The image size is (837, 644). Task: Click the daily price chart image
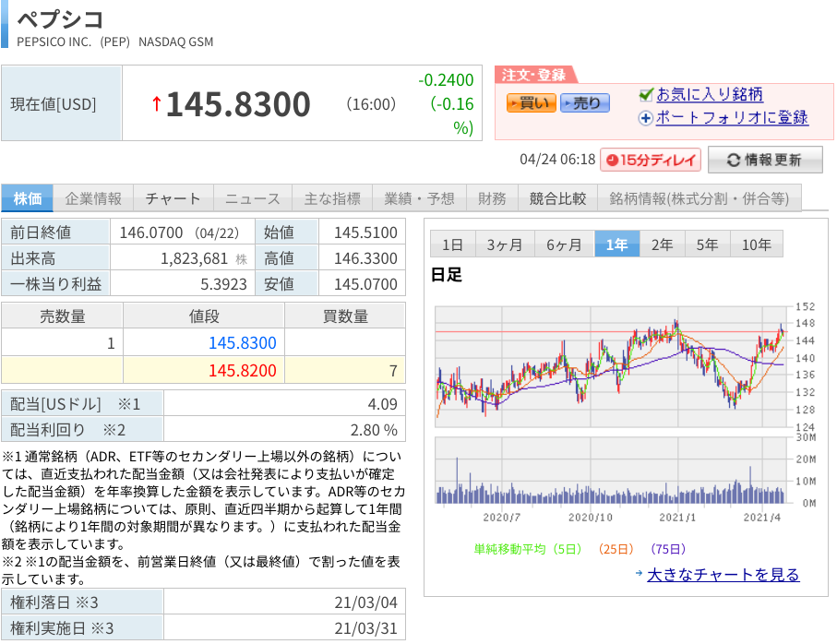coord(611,366)
